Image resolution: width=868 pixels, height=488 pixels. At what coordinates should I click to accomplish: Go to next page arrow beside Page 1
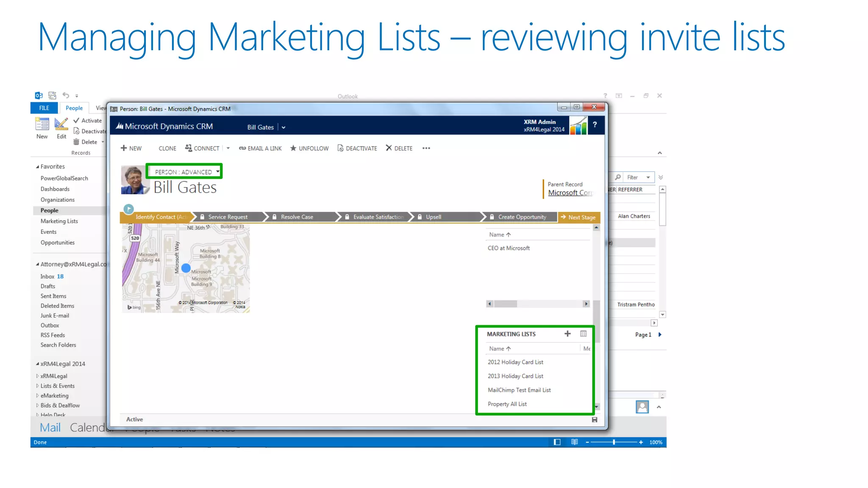pyautogui.click(x=660, y=335)
